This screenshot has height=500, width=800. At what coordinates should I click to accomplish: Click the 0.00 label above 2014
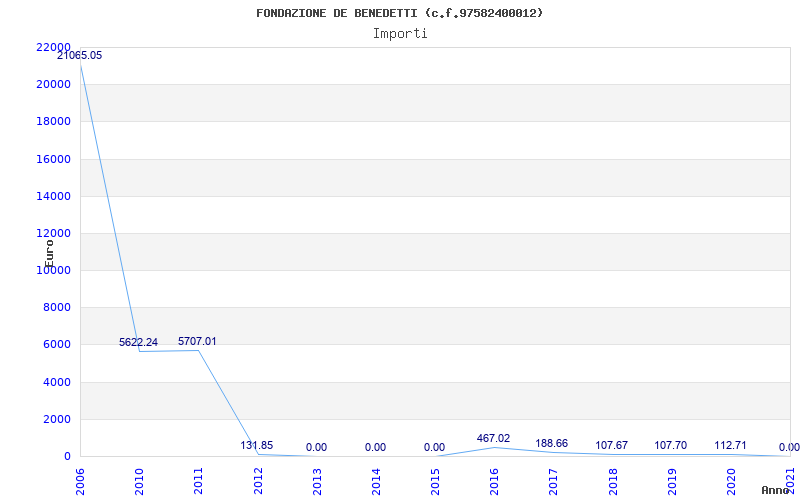tap(376, 447)
